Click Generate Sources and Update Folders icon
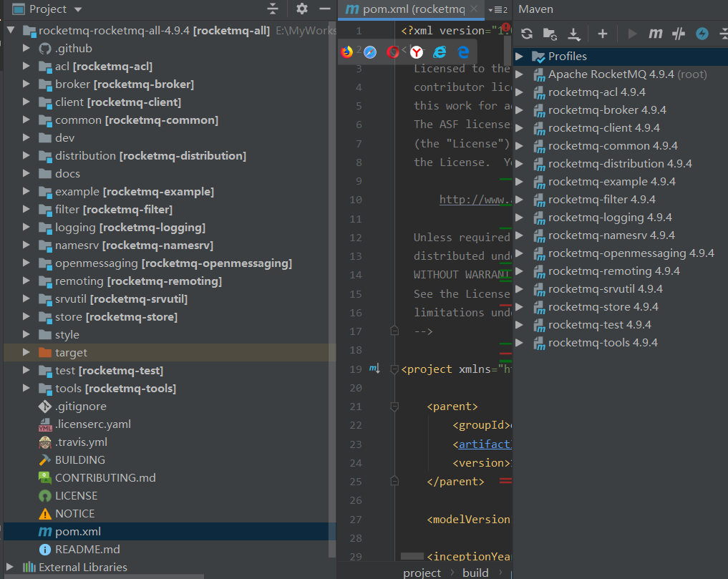Viewport: 728px width, 579px height. click(x=550, y=34)
